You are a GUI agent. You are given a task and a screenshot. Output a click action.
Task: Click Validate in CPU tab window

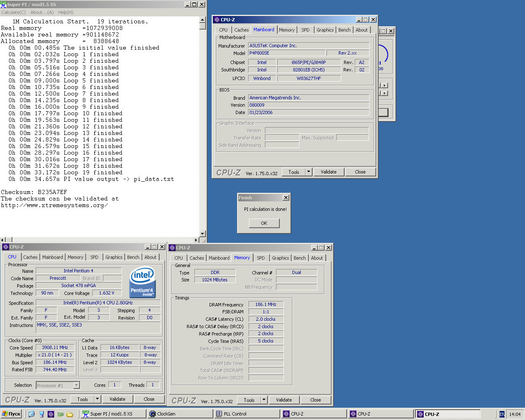(117, 399)
